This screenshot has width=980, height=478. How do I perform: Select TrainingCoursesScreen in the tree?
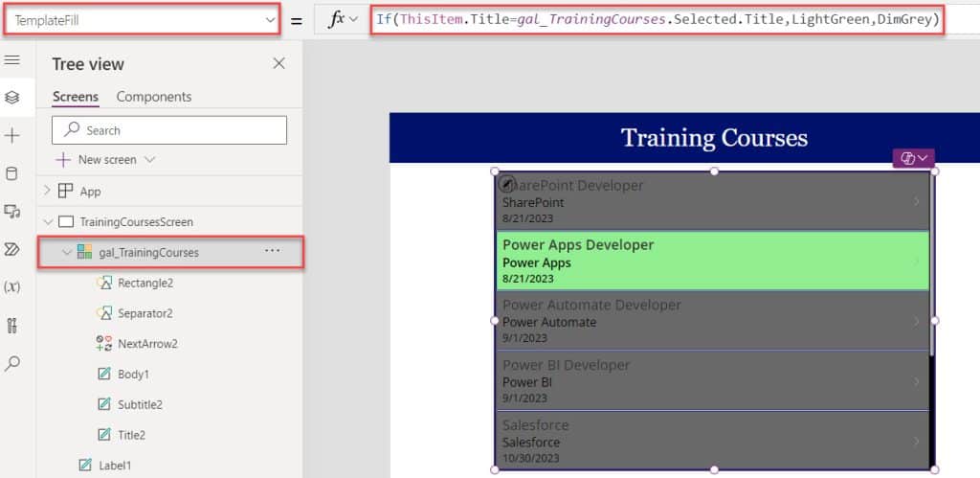tap(136, 222)
